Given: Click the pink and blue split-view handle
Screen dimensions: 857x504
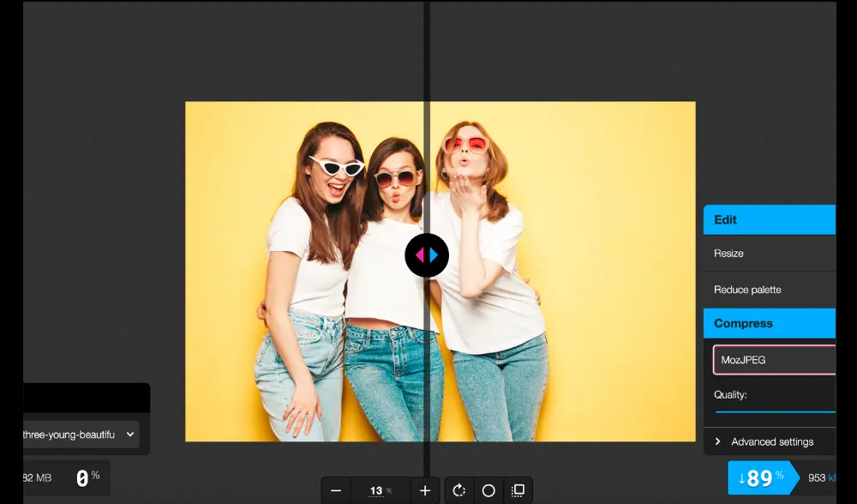Looking at the screenshot, I should 427,255.
